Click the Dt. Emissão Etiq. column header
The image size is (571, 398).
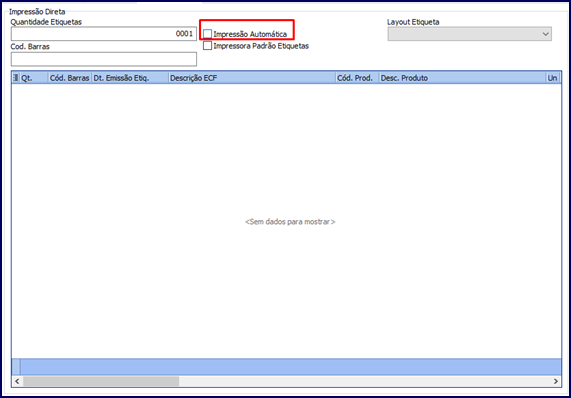point(130,78)
